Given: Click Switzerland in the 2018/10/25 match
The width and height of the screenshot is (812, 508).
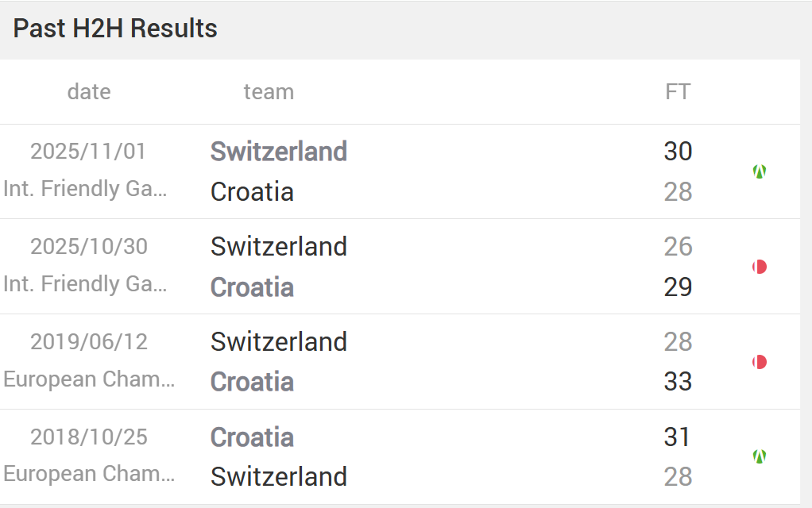Looking at the screenshot, I should [278, 476].
